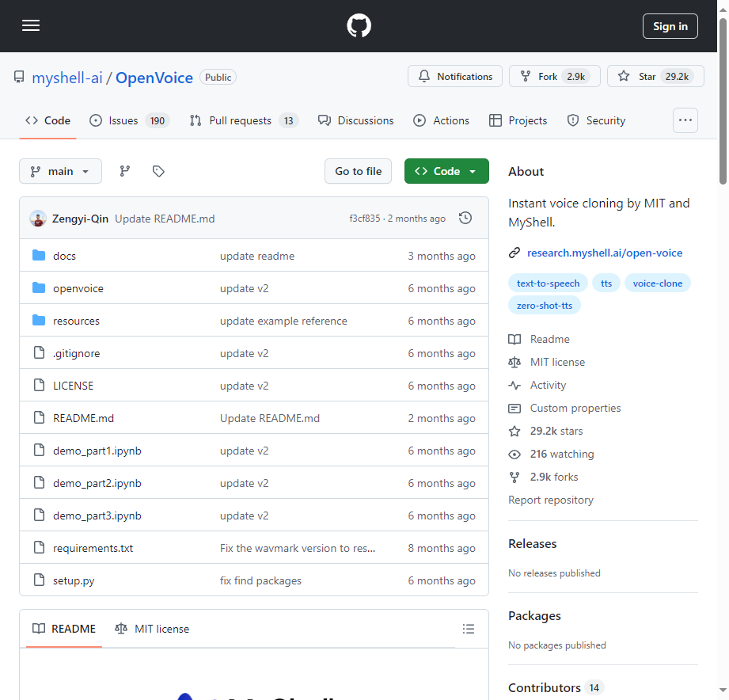This screenshot has height=700, width=729.
Task: Visit research.myshell.ai/open-voice link
Action: point(605,253)
